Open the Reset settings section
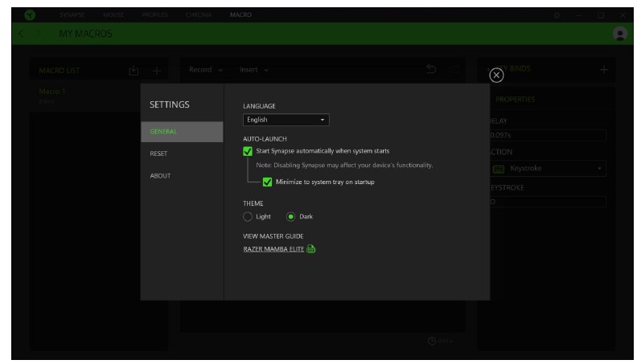The image size is (641, 364). (158, 153)
